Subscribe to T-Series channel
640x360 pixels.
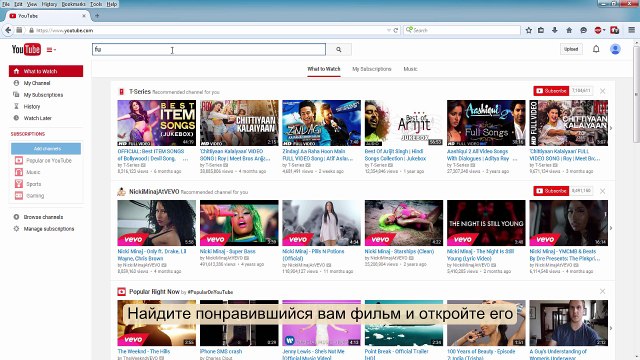(x=551, y=91)
